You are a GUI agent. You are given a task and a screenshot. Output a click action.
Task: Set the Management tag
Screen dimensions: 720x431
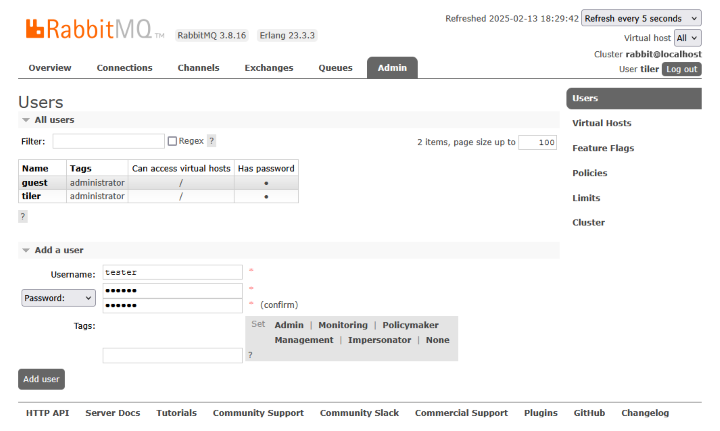pos(304,340)
